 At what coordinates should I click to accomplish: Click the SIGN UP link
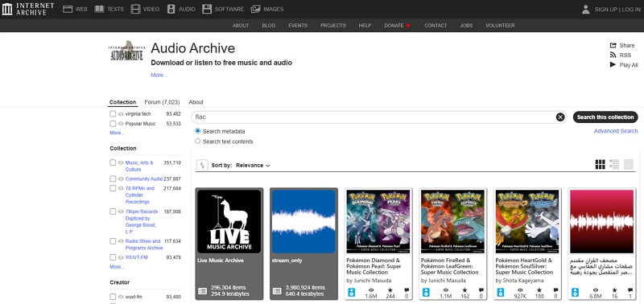606,10
